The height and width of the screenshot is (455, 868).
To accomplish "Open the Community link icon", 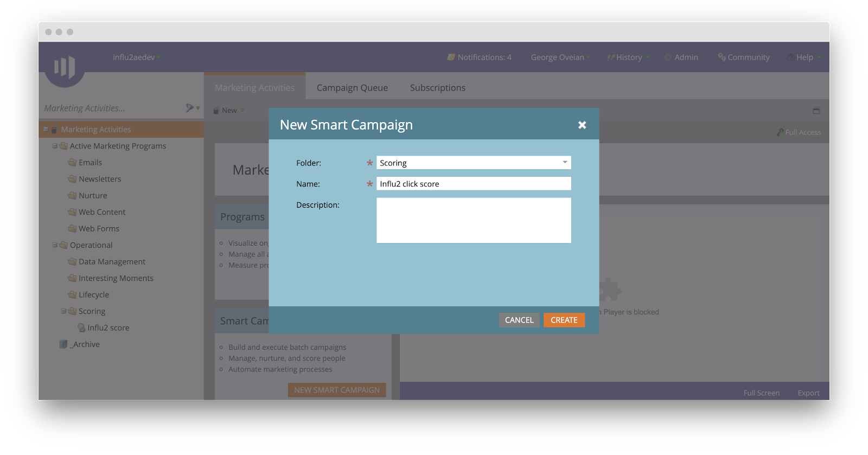I will pos(722,57).
